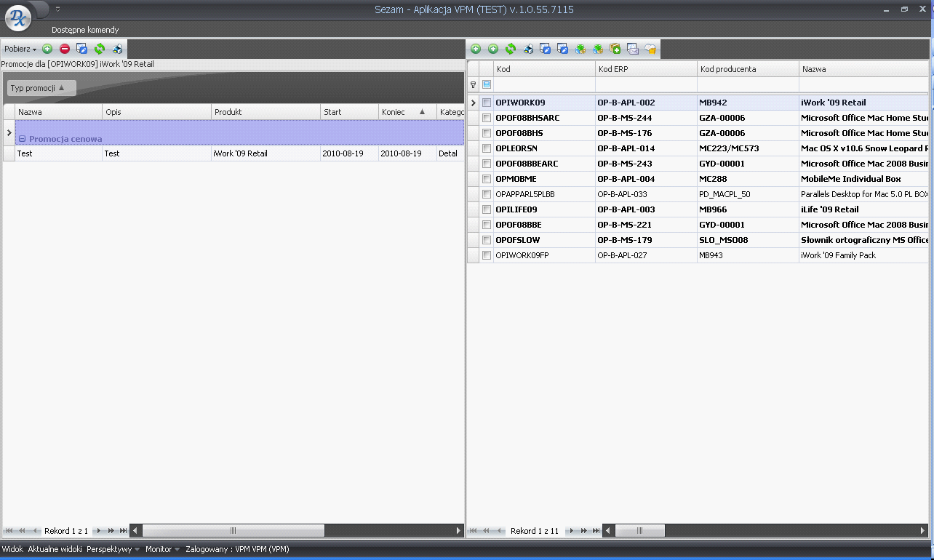The height and width of the screenshot is (560, 934).
Task: Click filter field under Kod ERP column
Action: [646, 85]
